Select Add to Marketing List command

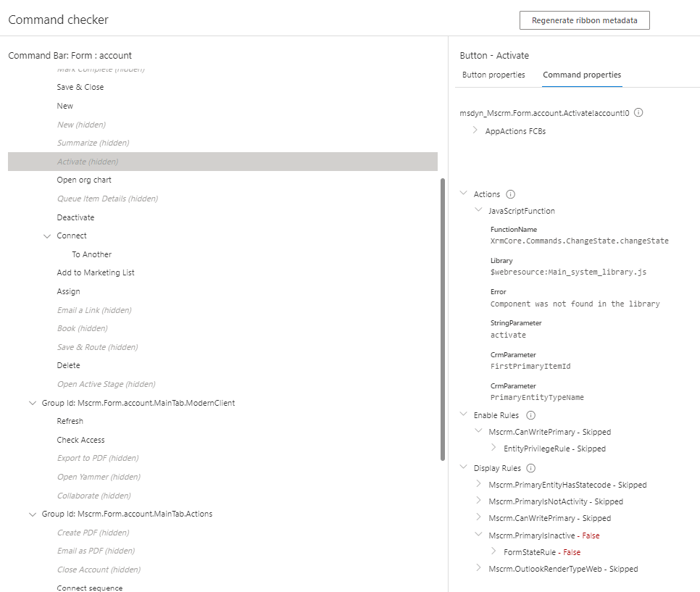pos(96,272)
